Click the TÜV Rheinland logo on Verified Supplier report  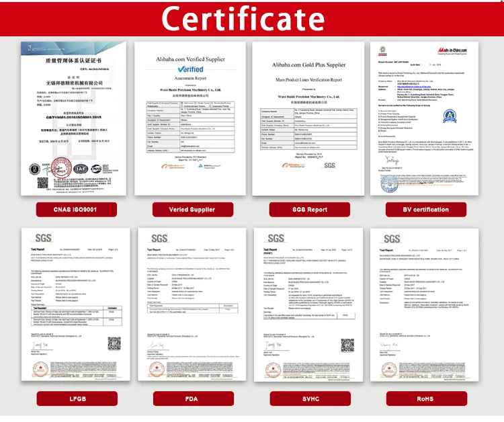click(x=209, y=166)
